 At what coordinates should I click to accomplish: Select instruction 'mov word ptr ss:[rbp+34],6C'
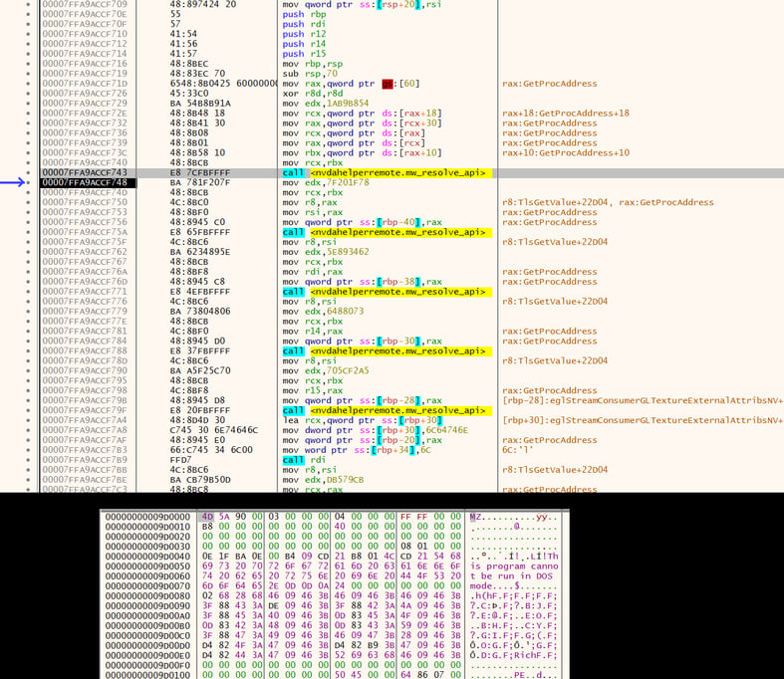[x=357, y=450]
